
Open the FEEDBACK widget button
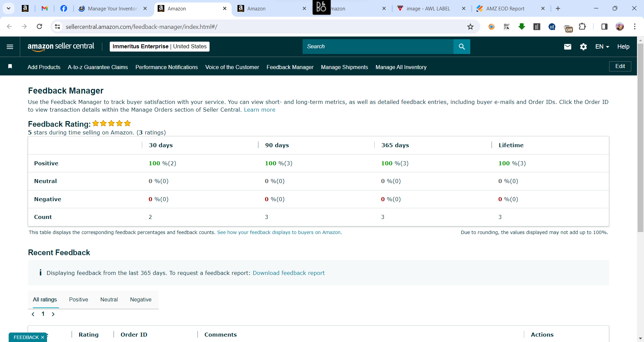26,337
